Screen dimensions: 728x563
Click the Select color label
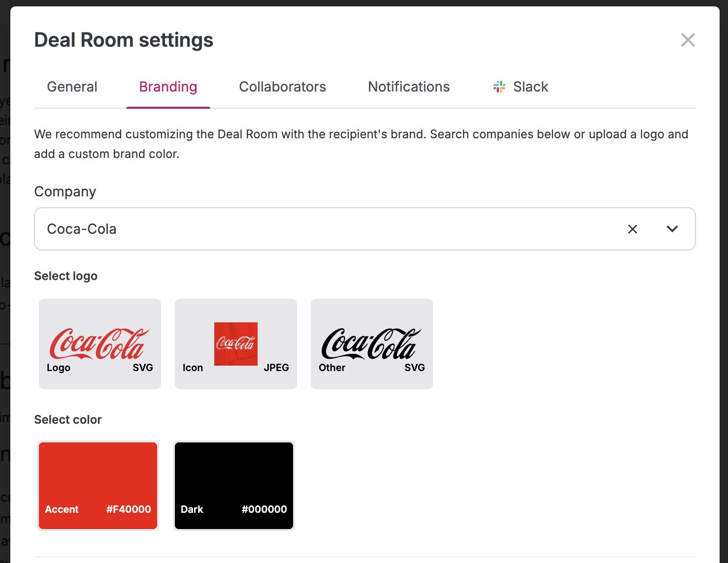click(x=68, y=420)
